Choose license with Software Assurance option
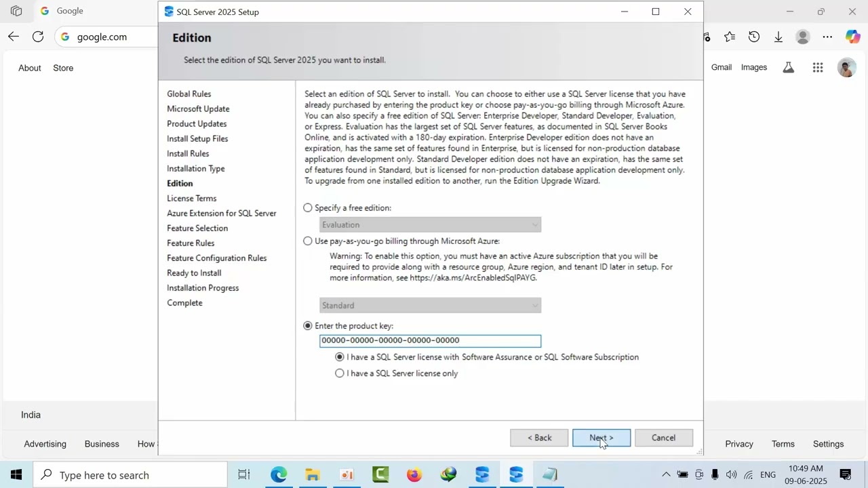Image resolution: width=868 pixels, height=488 pixels. click(x=340, y=357)
